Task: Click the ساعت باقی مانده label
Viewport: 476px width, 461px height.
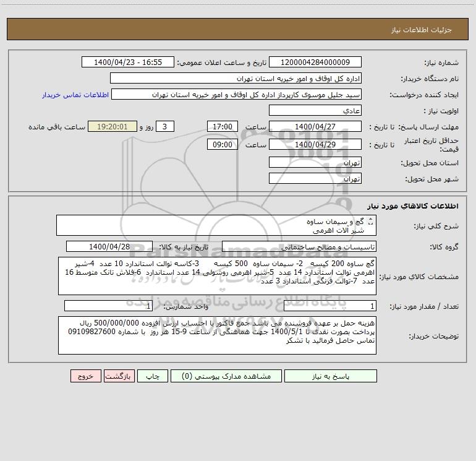Action: [x=57, y=127]
